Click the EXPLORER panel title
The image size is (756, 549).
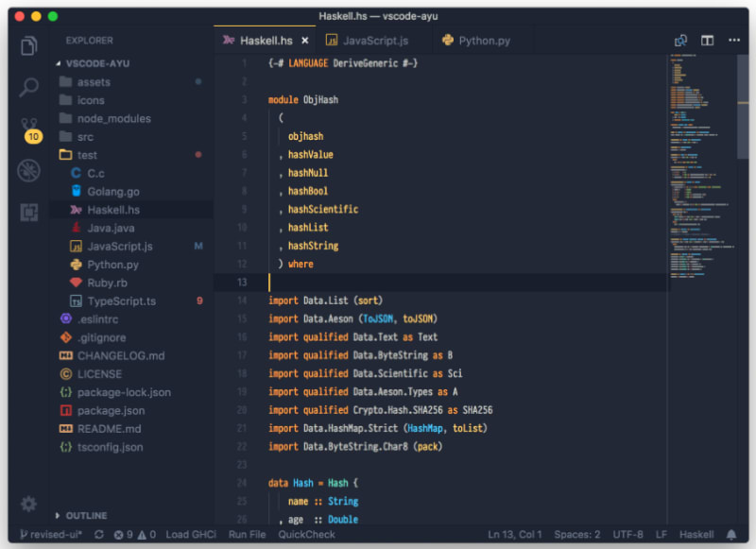[x=89, y=41]
